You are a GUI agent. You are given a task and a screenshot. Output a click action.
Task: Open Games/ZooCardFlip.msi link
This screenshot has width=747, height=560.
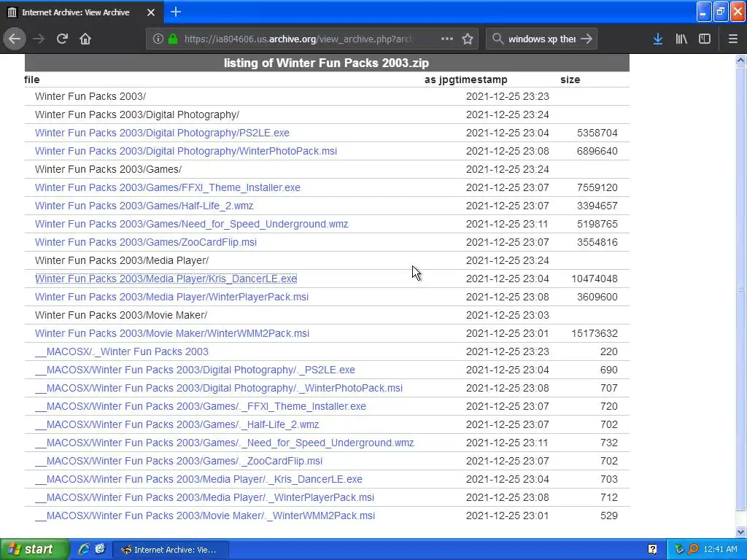point(146,242)
